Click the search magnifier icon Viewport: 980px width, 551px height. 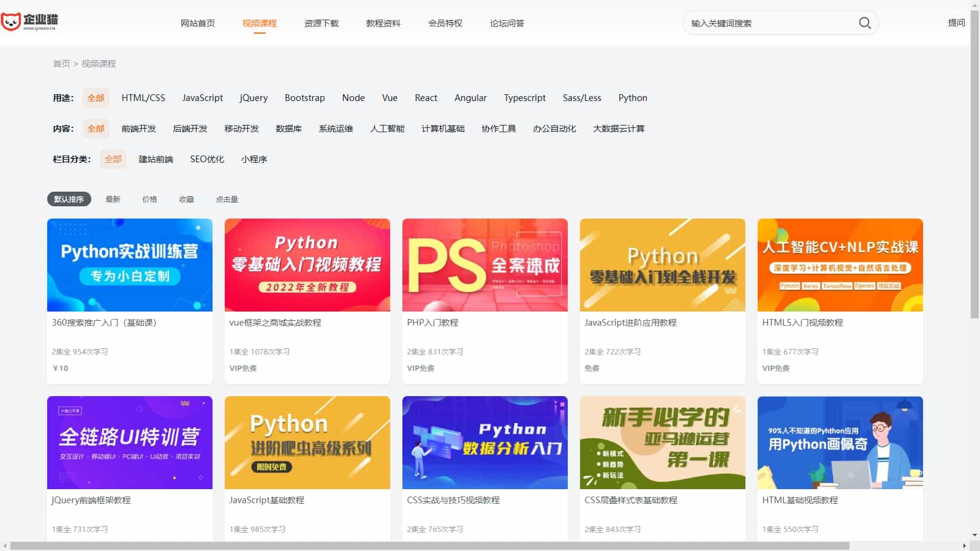864,23
